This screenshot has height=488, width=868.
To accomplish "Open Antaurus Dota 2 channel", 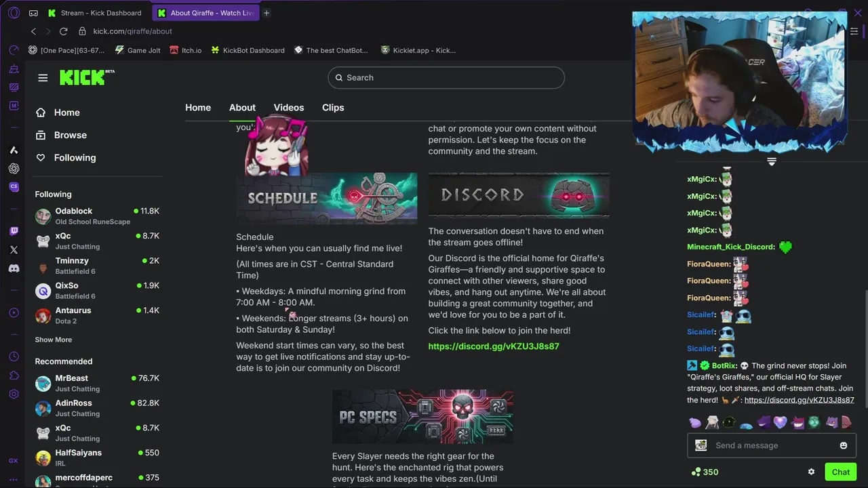I will [98, 315].
